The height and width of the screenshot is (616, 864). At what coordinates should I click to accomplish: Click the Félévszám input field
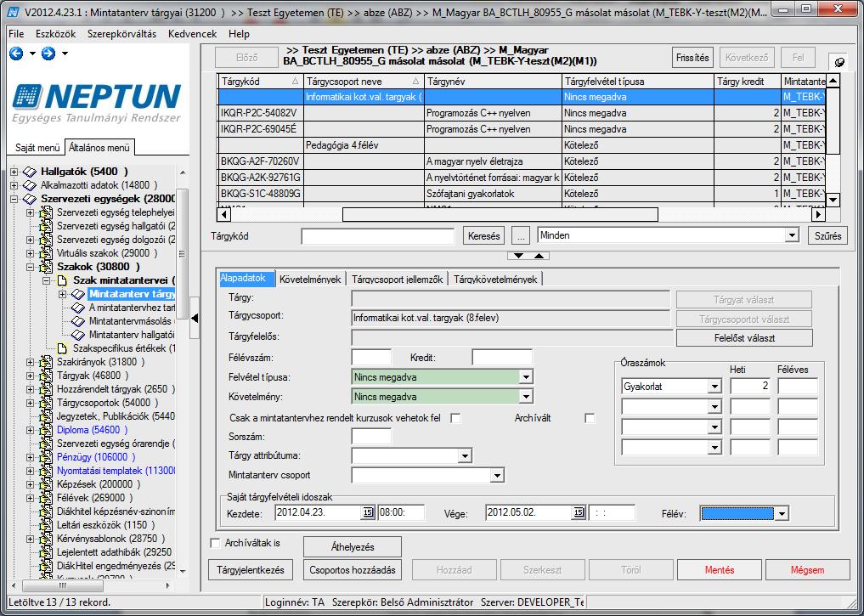371,357
